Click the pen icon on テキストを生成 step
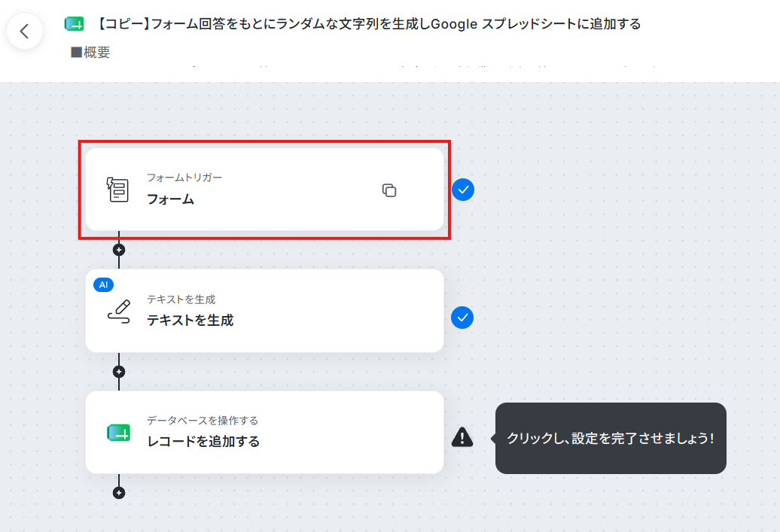Viewport: 780px width, 532px height. 120,312
